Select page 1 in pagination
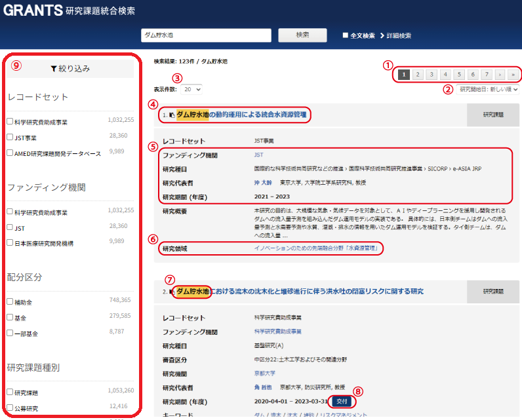Screen dimensions: 522x420 (x=404, y=75)
